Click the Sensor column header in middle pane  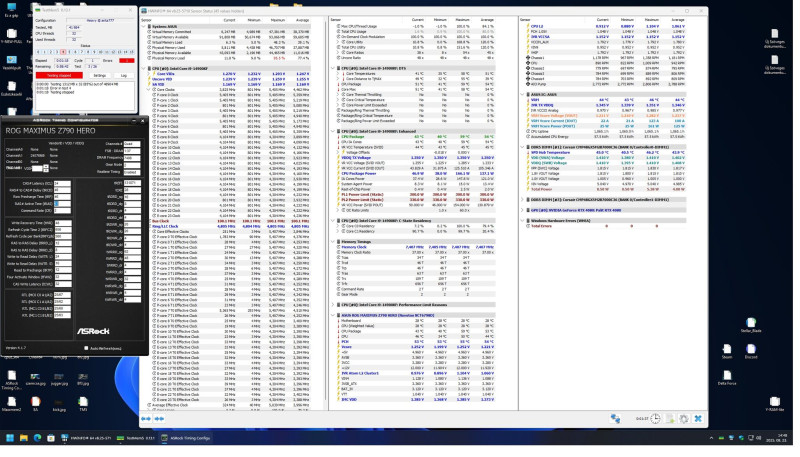coord(336,20)
